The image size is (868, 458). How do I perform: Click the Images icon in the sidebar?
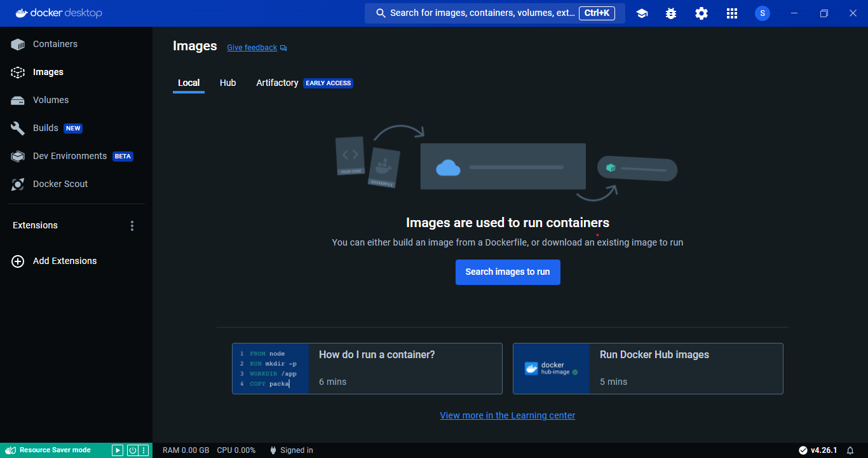pos(18,73)
